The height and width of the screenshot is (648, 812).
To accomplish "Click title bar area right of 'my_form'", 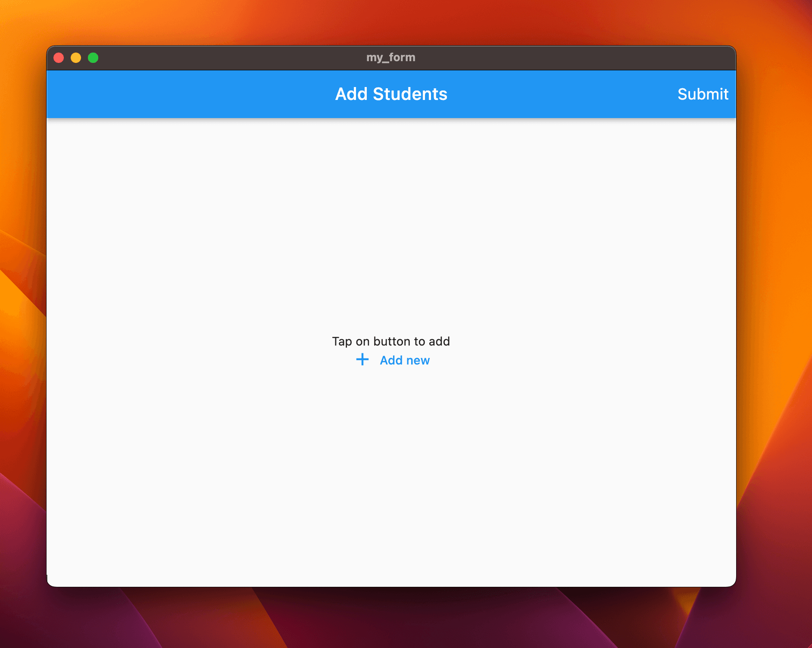I will (560, 58).
